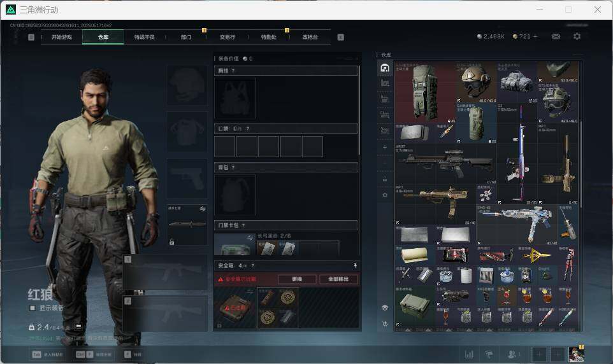Select the blue-pink G3 rifle

(517, 153)
